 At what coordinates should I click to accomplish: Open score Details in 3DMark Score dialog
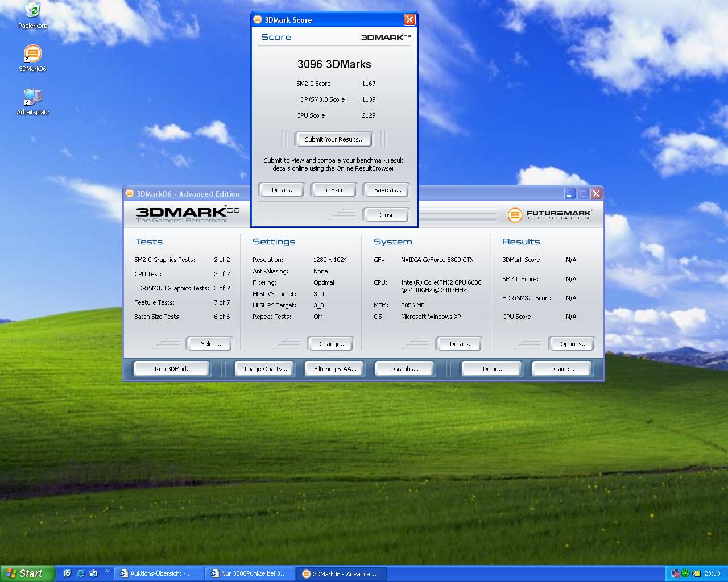point(283,190)
